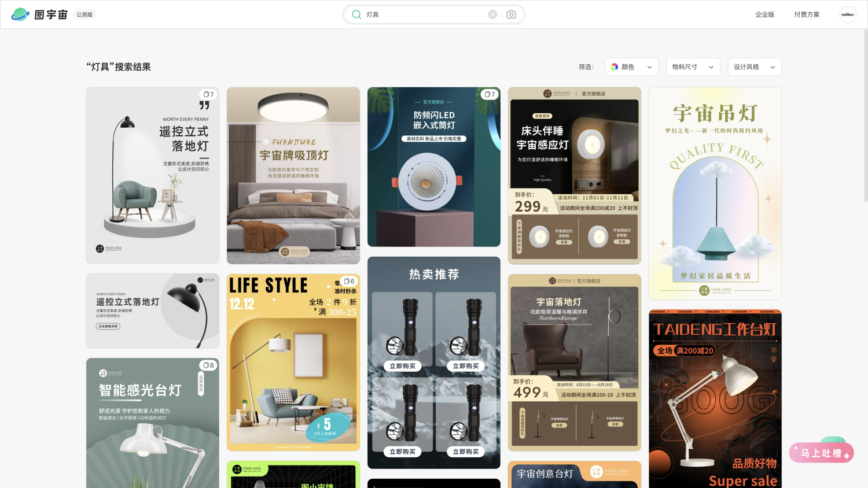Open the 颜色 filter dropdown
868x488 pixels.
click(632, 67)
